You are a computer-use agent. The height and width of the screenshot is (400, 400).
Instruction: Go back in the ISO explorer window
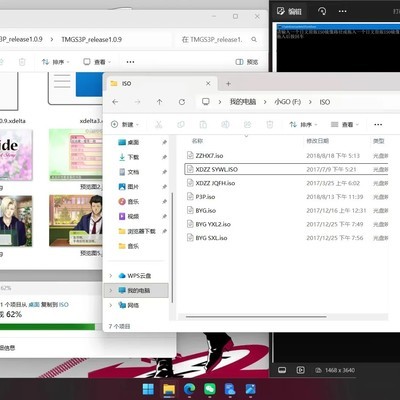coord(115,102)
